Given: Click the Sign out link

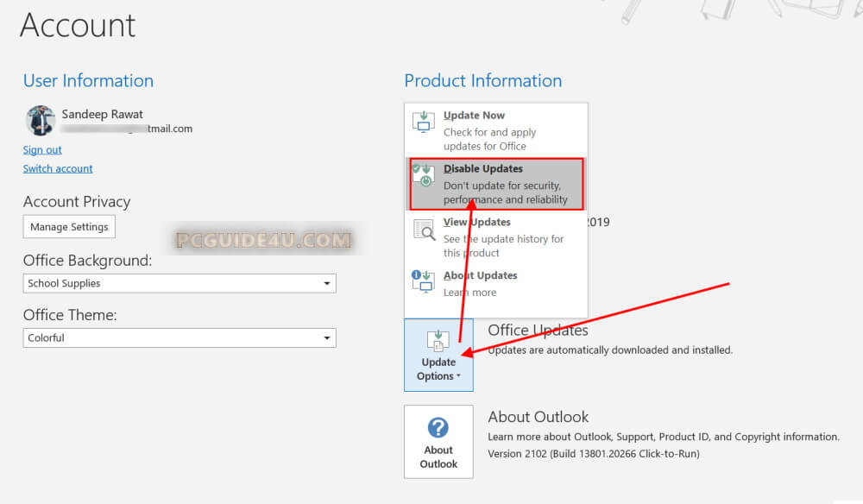Looking at the screenshot, I should coord(42,150).
